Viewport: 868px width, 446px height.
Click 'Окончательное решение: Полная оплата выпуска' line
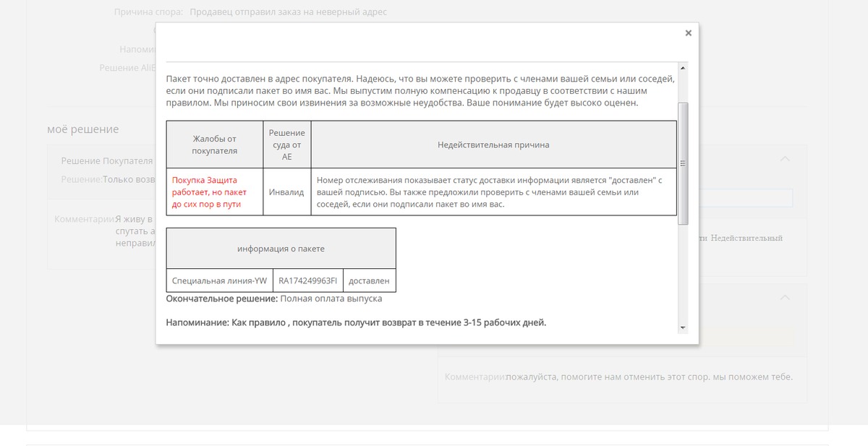274,298
